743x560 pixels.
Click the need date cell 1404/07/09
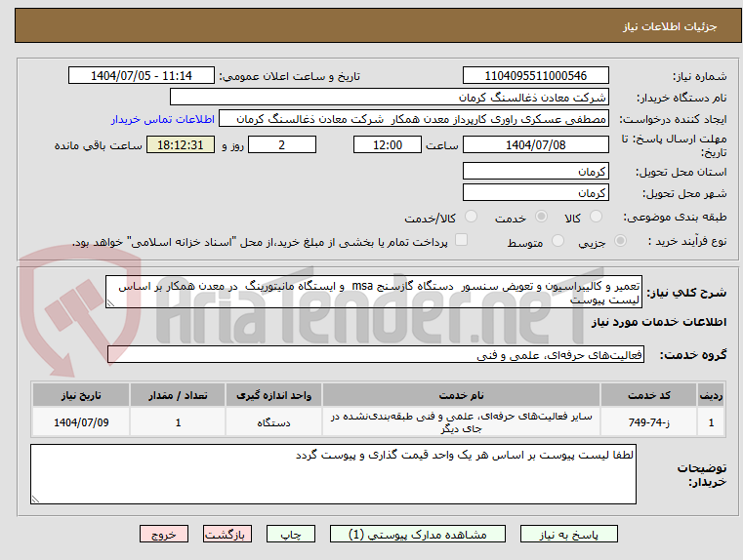81,422
